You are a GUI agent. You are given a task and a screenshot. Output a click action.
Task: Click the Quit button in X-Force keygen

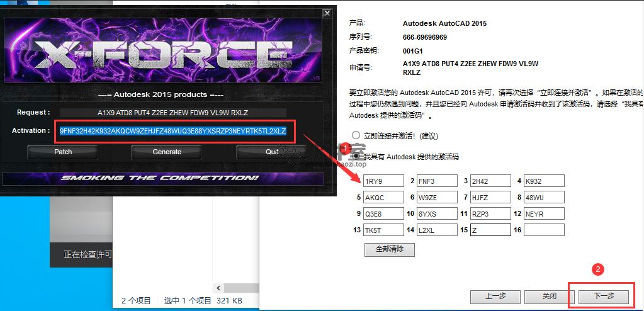(x=271, y=152)
